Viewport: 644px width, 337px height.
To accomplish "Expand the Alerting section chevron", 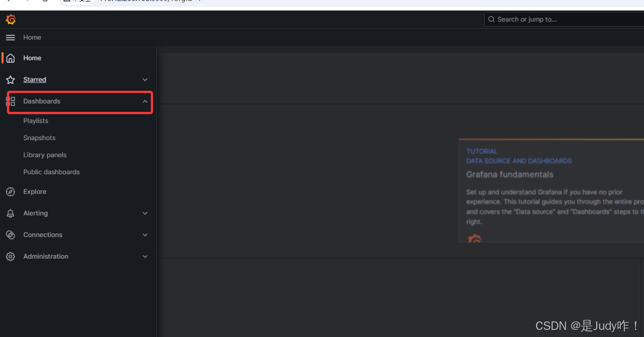I will [145, 213].
